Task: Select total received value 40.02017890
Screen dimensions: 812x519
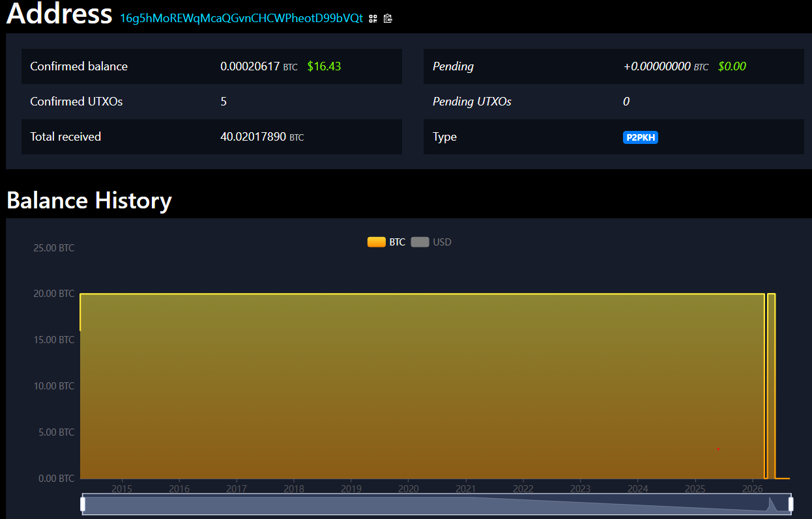Action: 253,137
